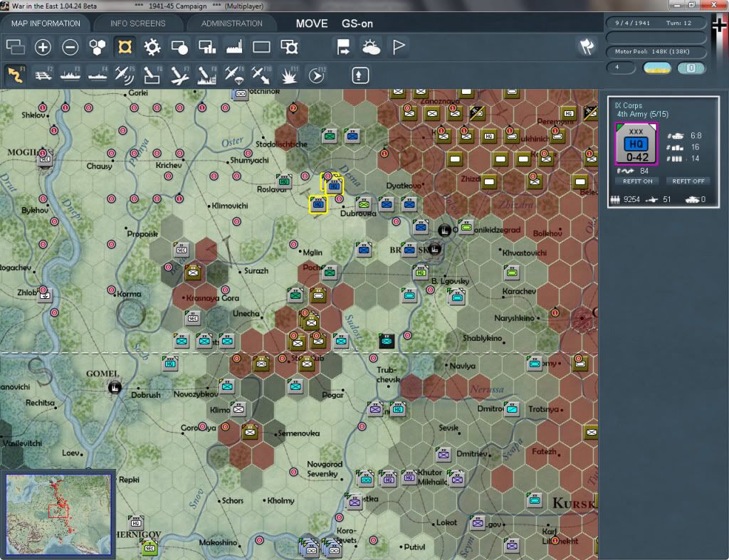Viewport: 729px width, 560px height.
Task: Click the IX Corps HQ 0-42 counter
Action: point(636,144)
